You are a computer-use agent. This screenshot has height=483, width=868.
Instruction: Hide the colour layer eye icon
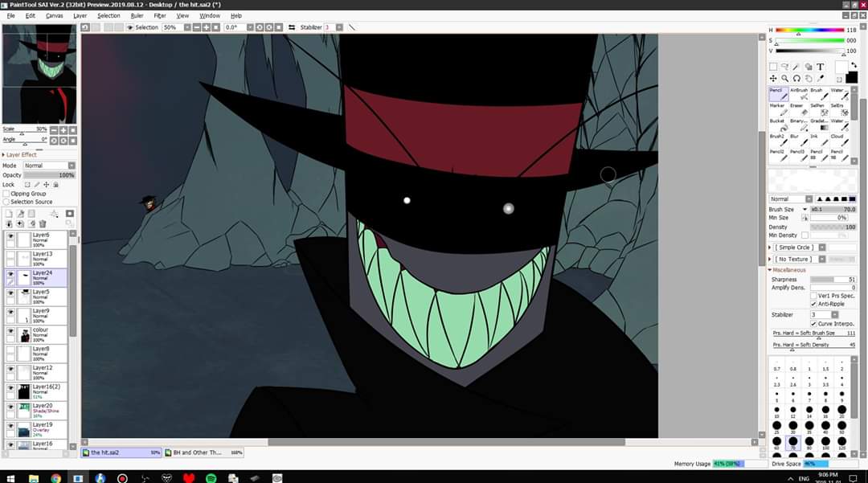coord(10,331)
